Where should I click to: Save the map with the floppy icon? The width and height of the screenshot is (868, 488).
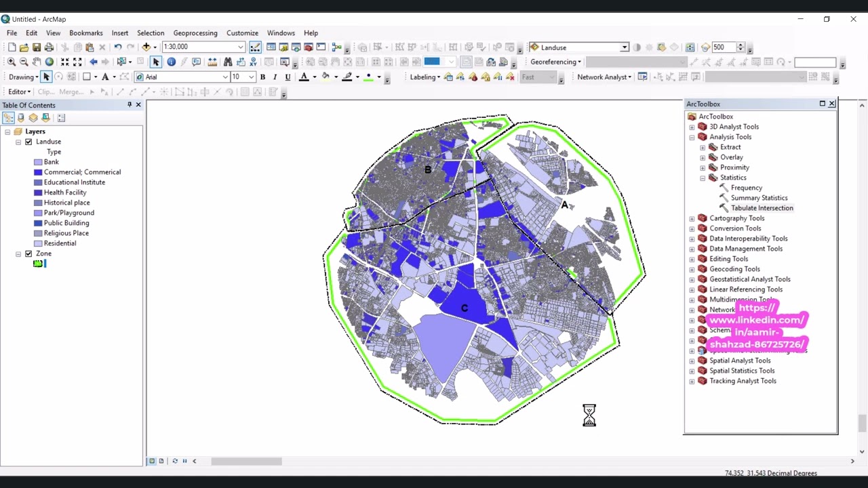pos(37,47)
